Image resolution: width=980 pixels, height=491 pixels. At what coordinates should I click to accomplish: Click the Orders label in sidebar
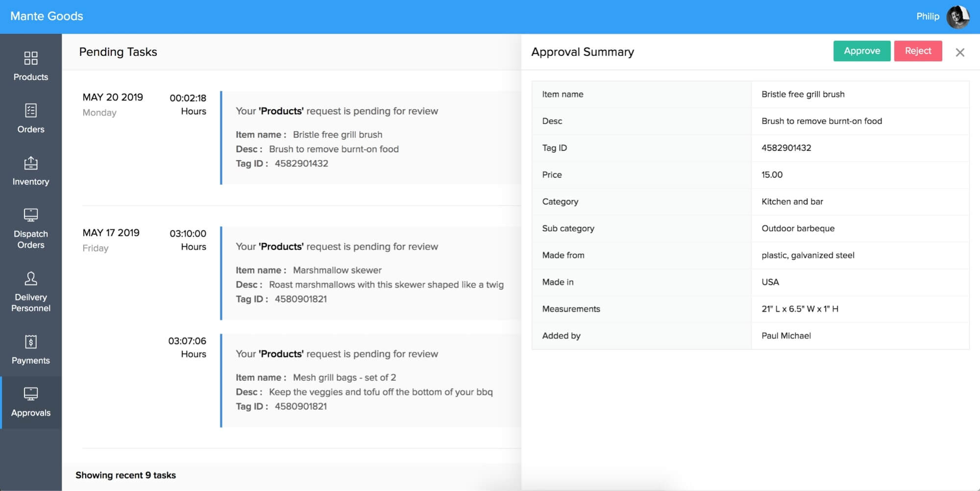click(x=31, y=129)
